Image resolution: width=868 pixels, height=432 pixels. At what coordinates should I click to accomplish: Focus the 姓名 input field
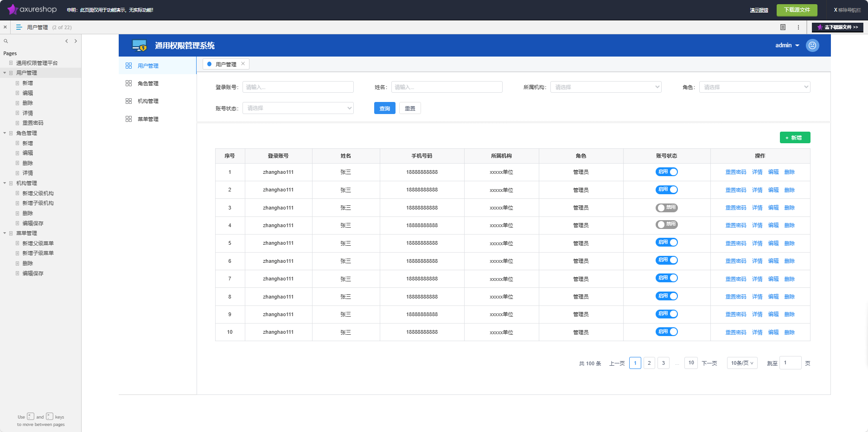click(x=447, y=87)
